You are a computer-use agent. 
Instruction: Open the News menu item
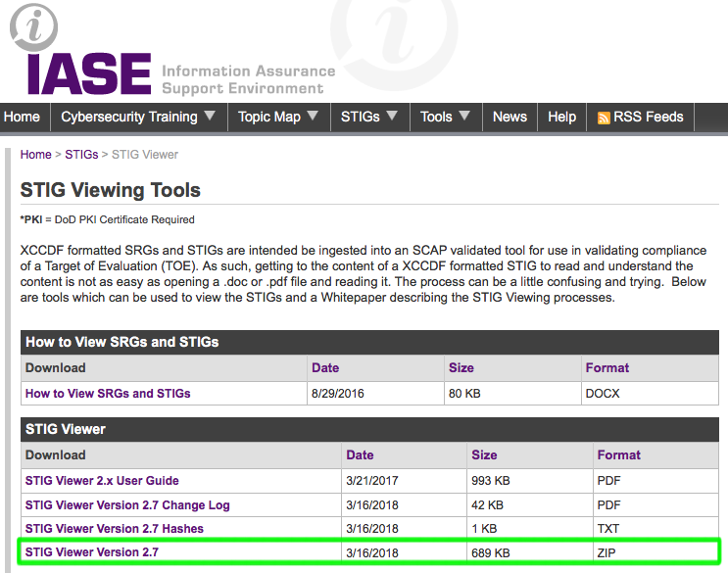coord(510,117)
